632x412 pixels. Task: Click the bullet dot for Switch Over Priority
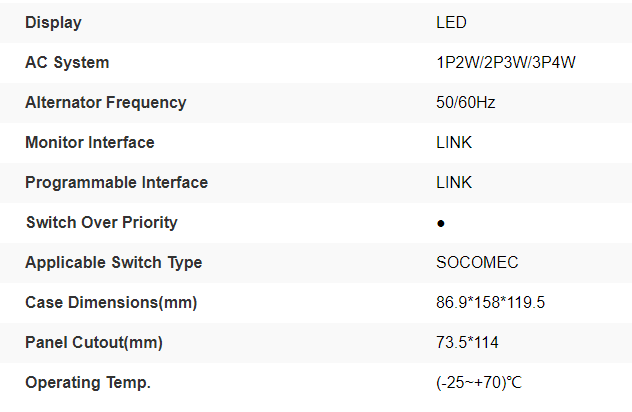pos(441,223)
